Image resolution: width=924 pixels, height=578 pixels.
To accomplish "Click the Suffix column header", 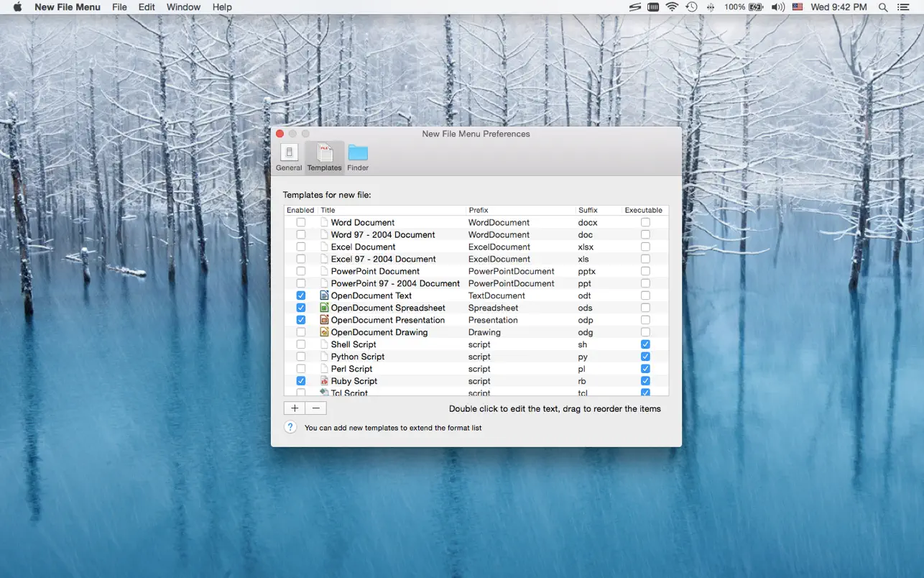I will 587,210.
